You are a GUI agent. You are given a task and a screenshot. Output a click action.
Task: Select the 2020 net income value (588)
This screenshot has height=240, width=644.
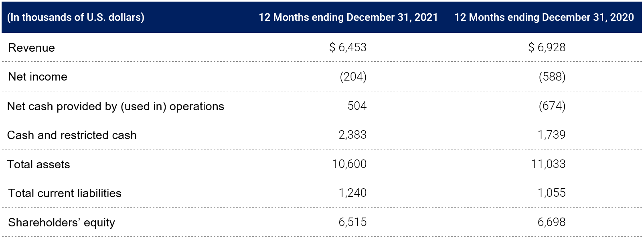coord(552,77)
